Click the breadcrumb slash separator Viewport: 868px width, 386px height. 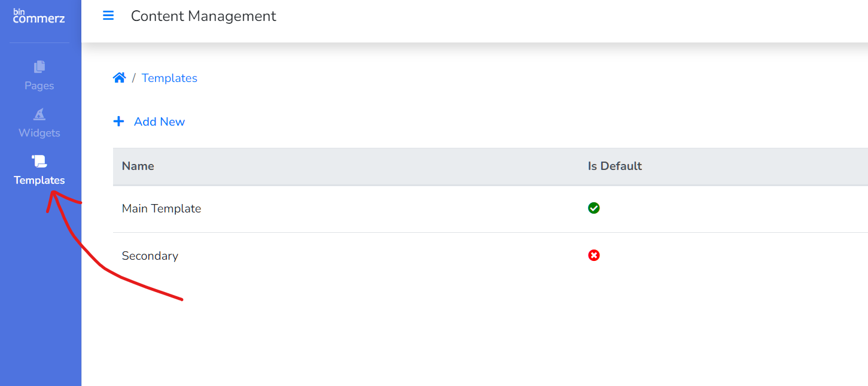click(x=133, y=78)
